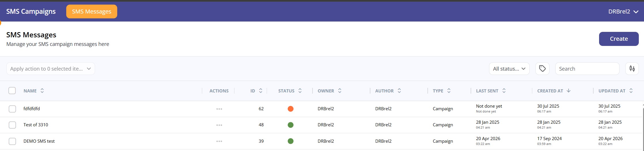Click green status dot for DEMO SMS test
The height and width of the screenshot is (151, 644).
click(x=291, y=141)
